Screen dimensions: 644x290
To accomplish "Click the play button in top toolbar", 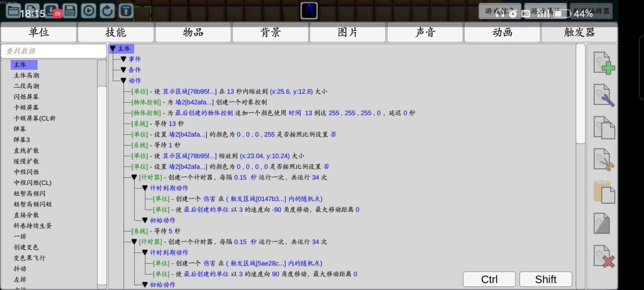I will click(88, 11).
